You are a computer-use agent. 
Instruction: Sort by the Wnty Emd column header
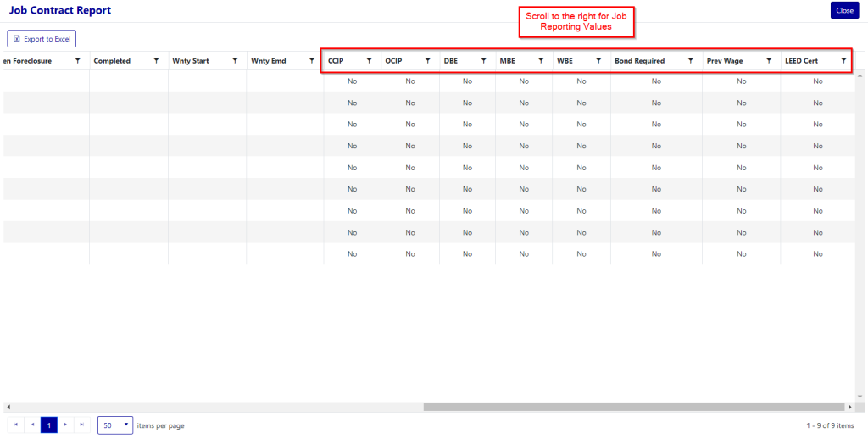pos(269,61)
